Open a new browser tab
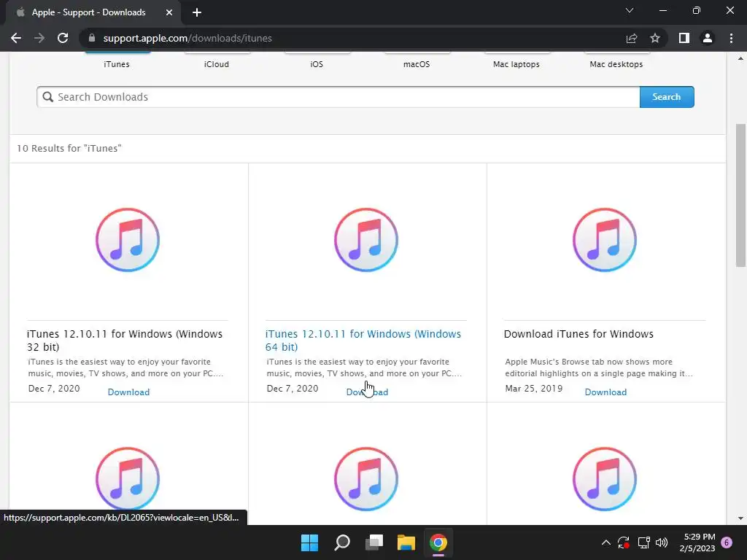 coord(197,12)
